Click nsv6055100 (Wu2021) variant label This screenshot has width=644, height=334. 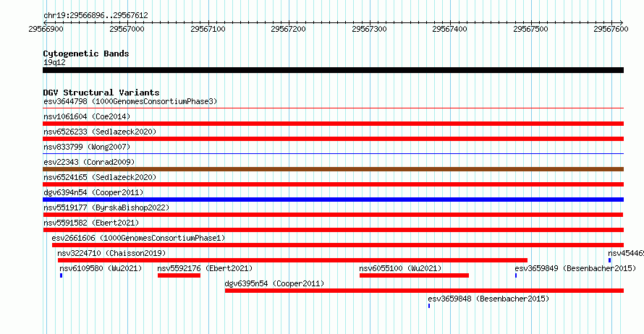(400, 268)
